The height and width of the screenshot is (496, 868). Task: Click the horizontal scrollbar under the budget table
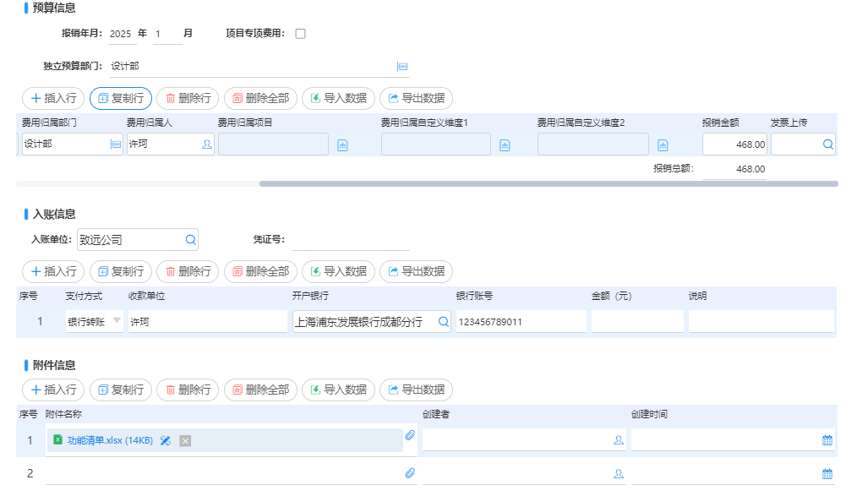549,184
